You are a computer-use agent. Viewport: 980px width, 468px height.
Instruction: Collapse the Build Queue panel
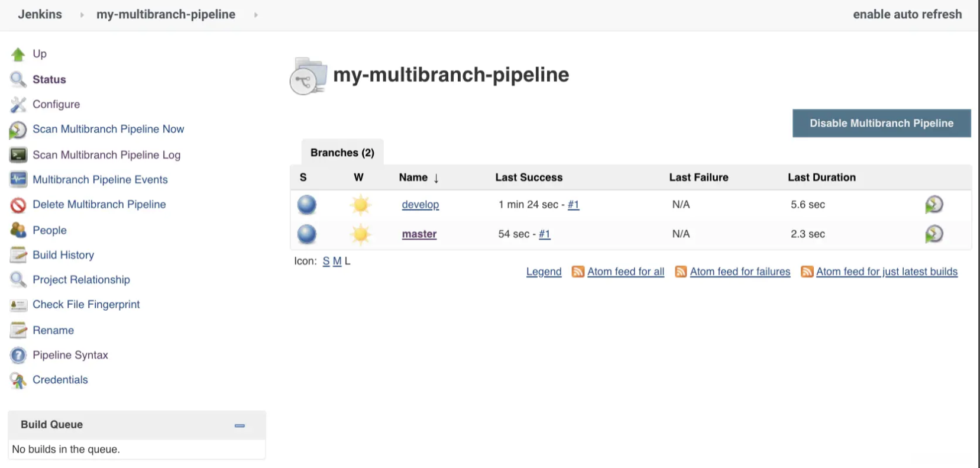(x=240, y=425)
